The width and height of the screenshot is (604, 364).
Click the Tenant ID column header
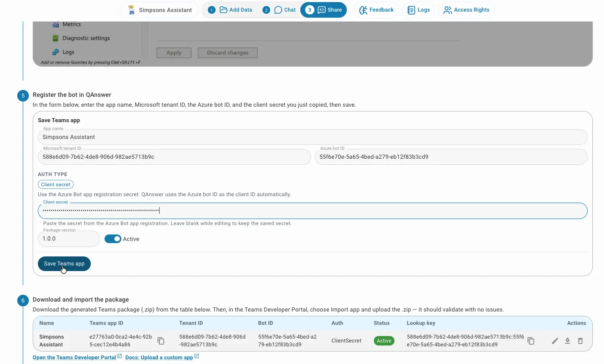[191, 323]
